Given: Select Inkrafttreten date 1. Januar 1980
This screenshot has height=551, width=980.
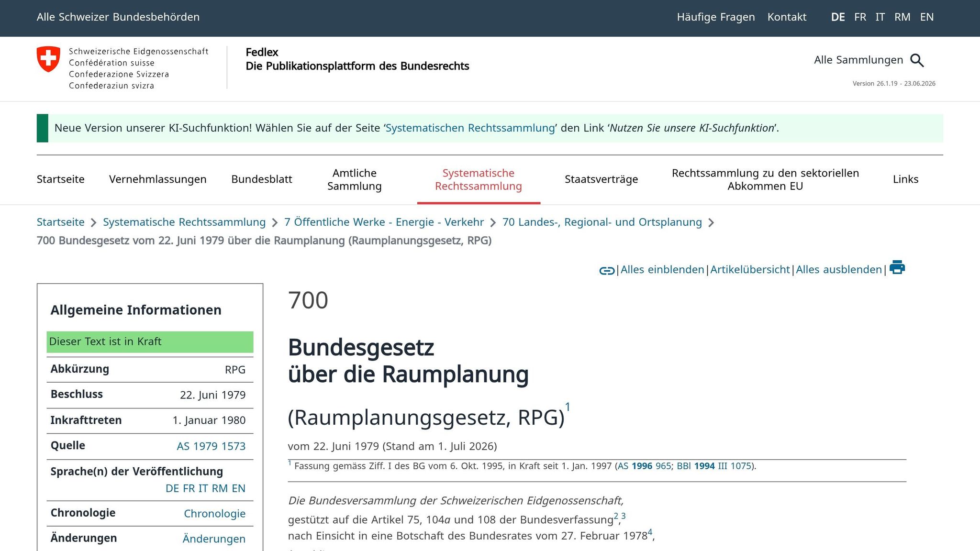Looking at the screenshot, I should click(x=209, y=420).
